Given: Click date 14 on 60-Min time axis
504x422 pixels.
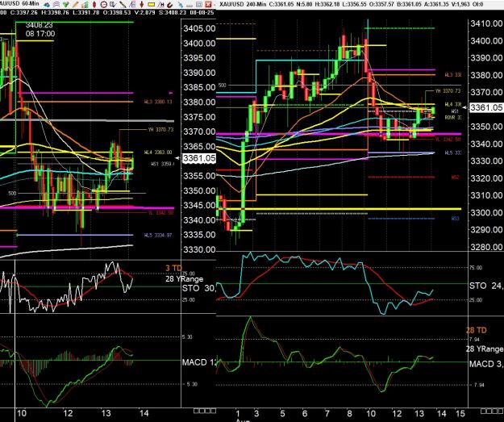Looking at the screenshot, I should coord(144,413).
